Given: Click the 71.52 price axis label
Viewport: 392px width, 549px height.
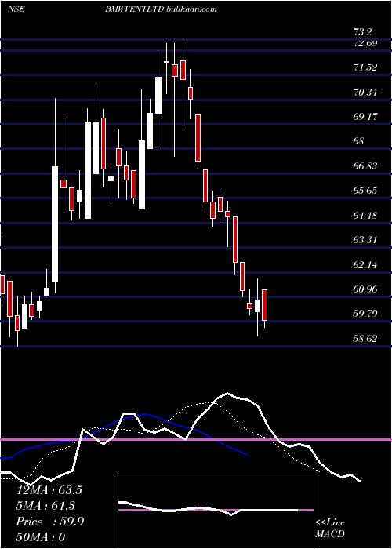Looking at the screenshot, I should [365, 67].
